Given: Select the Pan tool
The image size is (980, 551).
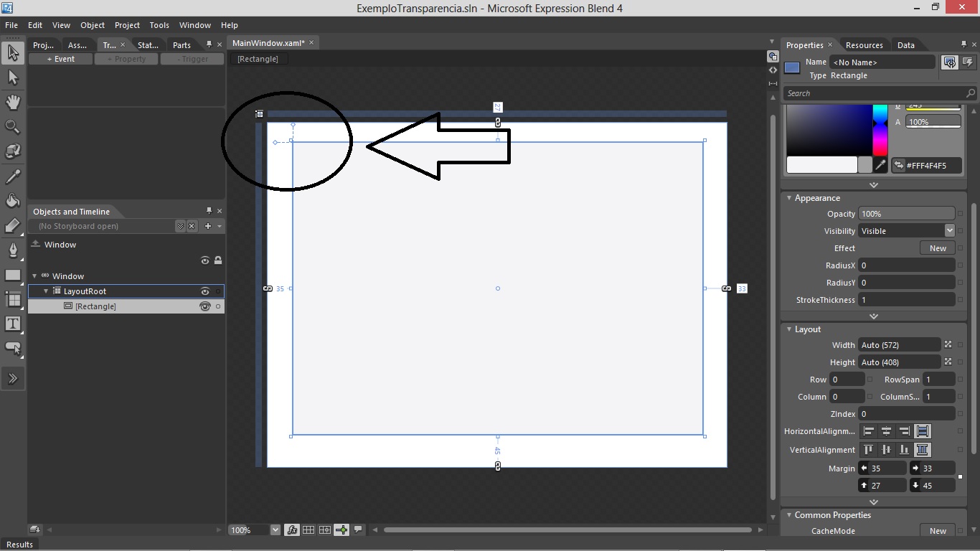Looking at the screenshot, I should pyautogui.click(x=12, y=102).
